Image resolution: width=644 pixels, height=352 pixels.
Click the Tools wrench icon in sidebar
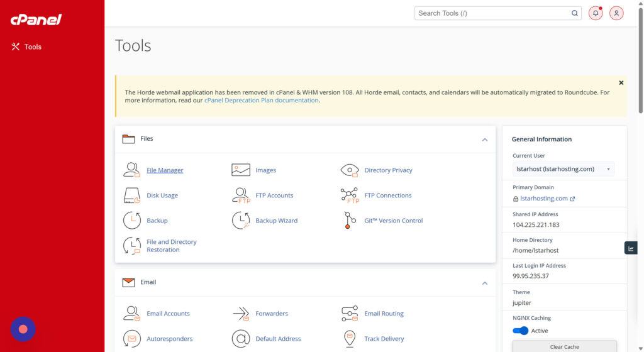point(16,47)
